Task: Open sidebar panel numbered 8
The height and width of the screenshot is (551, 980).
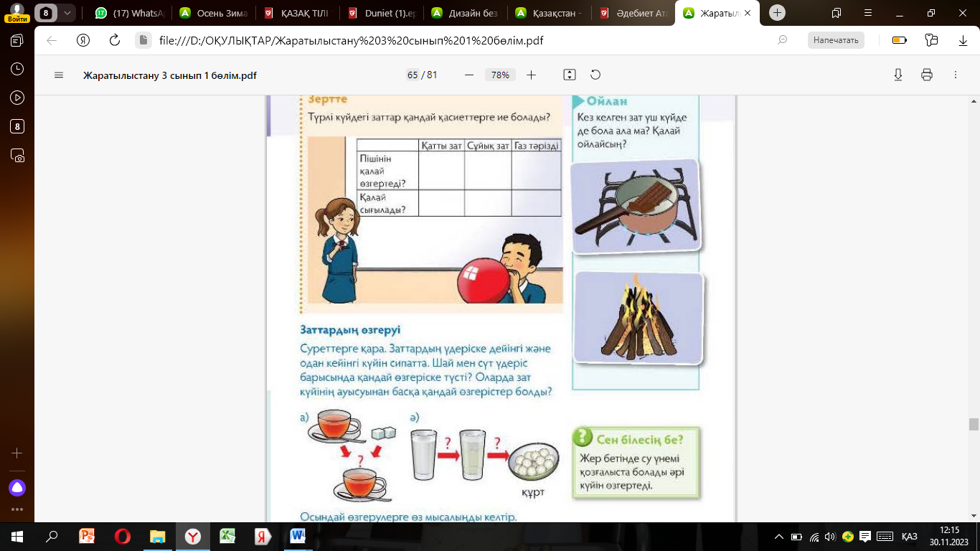Action: click(17, 126)
